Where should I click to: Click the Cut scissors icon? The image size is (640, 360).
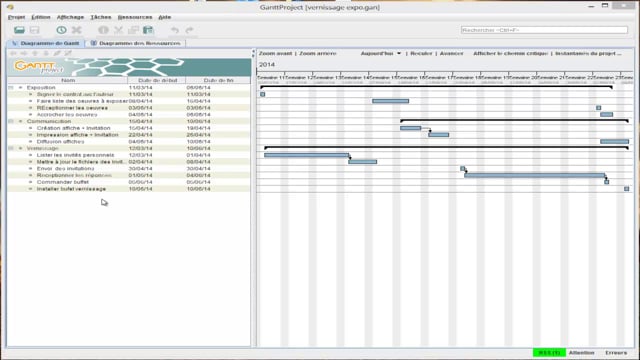coord(118,30)
